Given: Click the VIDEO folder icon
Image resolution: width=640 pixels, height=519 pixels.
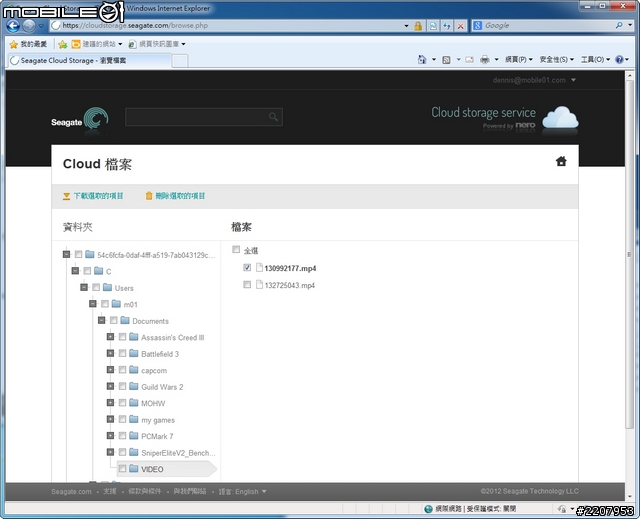Looking at the screenshot, I should (x=133, y=468).
